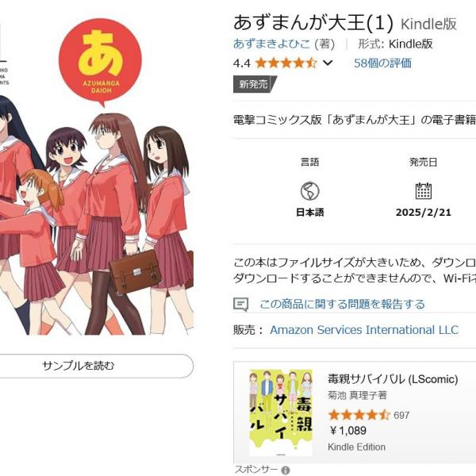Expand the rating breakdown chevron
This screenshot has width=476, height=476.
point(328,63)
